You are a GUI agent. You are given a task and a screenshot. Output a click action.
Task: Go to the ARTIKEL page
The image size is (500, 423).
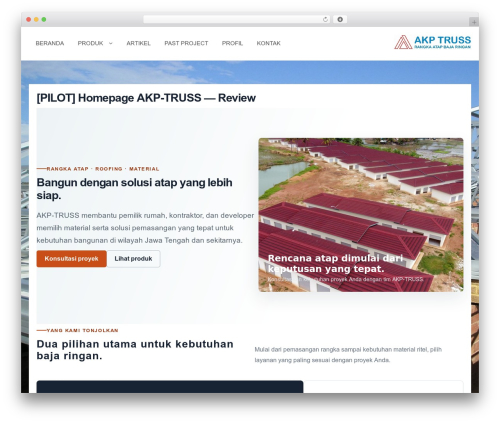click(x=138, y=43)
